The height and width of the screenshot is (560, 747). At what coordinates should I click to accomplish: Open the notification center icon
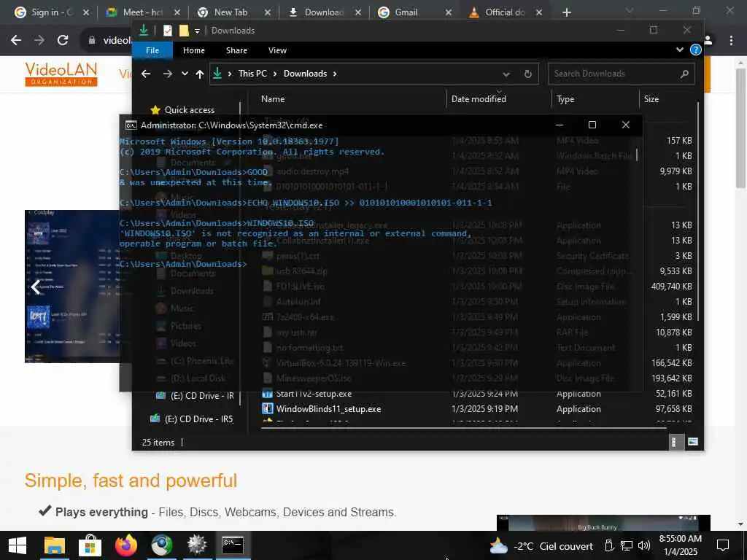723,545
